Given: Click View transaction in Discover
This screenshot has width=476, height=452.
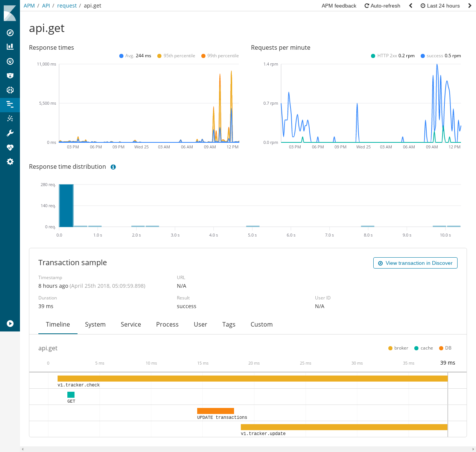Looking at the screenshot, I should pyautogui.click(x=415, y=263).
